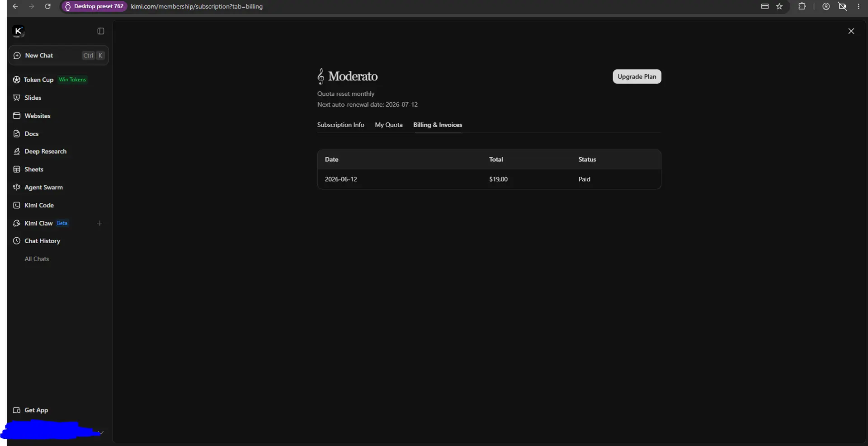The width and height of the screenshot is (868, 446).
Task: Expand the account menu chevron
Action: pos(102,432)
